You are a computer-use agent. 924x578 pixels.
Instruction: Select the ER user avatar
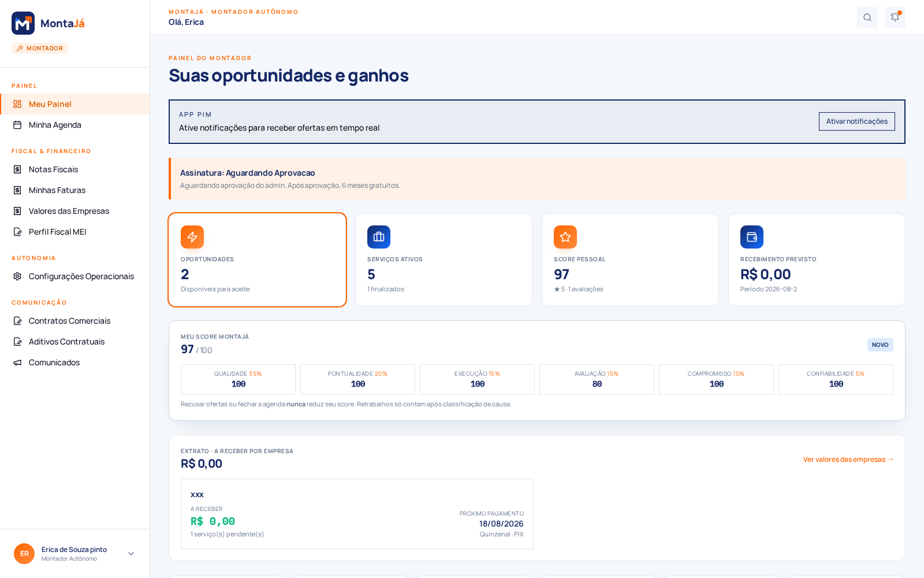coord(24,554)
